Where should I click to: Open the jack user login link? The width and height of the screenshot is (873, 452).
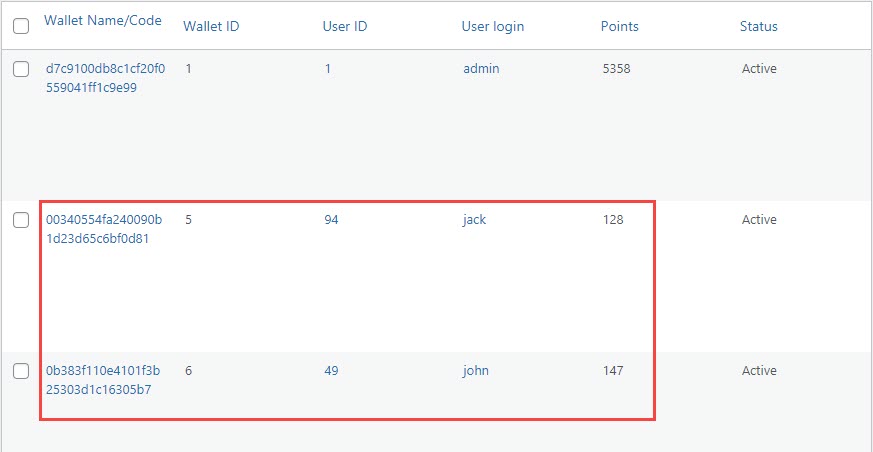pyautogui.click(x=474, y=219)
